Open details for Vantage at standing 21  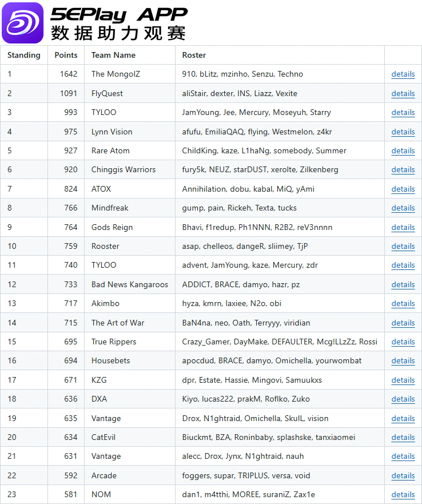point(403,456)
